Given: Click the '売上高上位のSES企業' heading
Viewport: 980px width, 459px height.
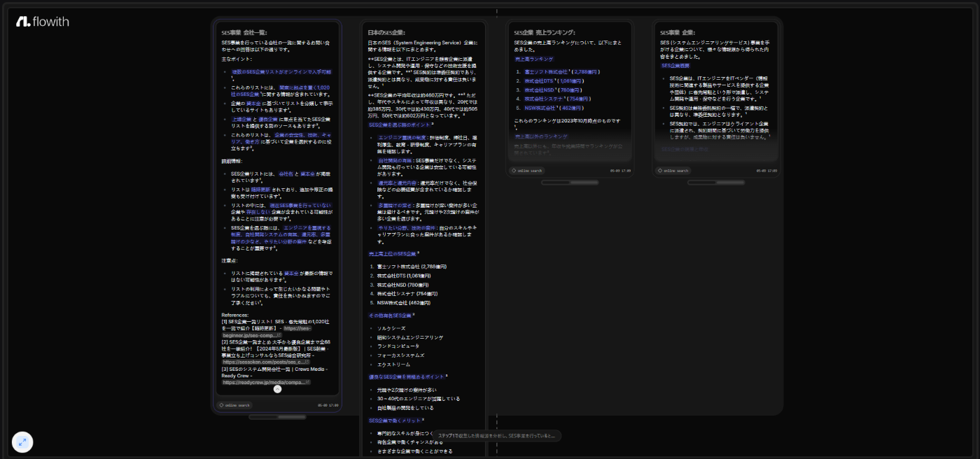Looking at the screenshot, I should pos(392,253).
